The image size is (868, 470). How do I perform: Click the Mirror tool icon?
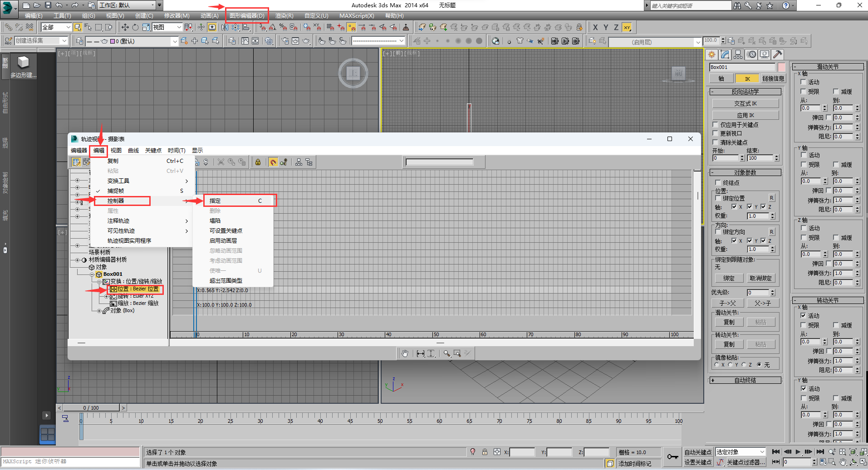pos(225,27)
